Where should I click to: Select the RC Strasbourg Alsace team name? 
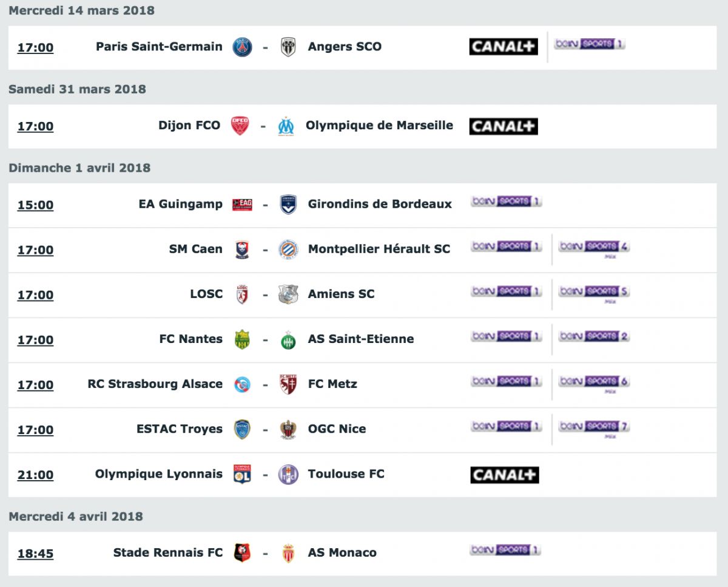pyautogui.click(x=155, y=384)
